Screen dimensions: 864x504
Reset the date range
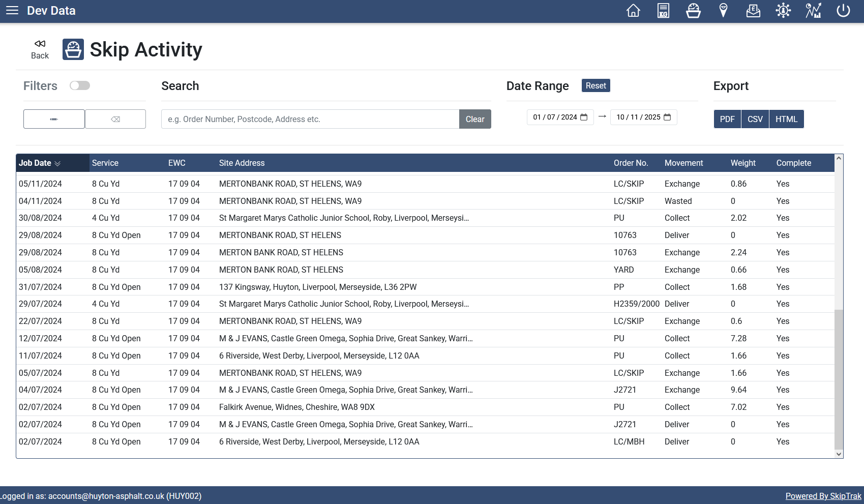(595, 85)
